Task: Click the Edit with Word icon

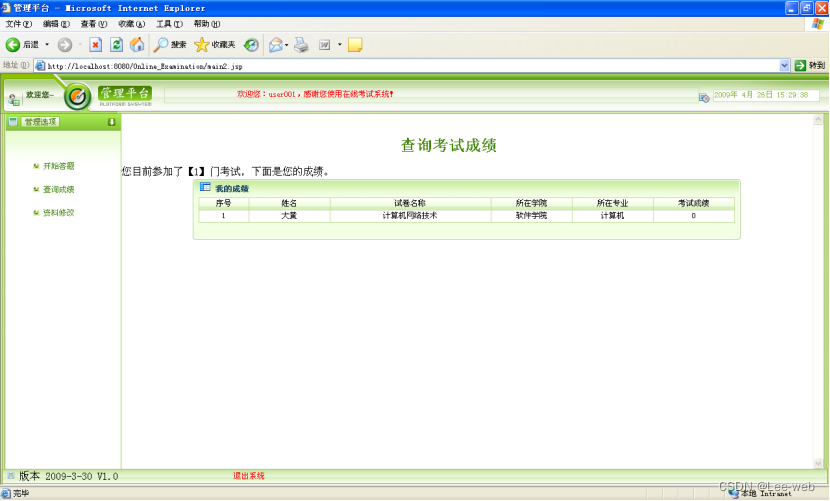Action: point(324,45)
